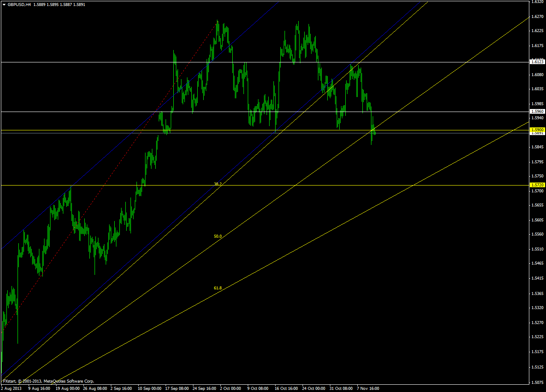
Task: Click the yellow 1.5720 price level tag
Action: click(x=537, y=185)
